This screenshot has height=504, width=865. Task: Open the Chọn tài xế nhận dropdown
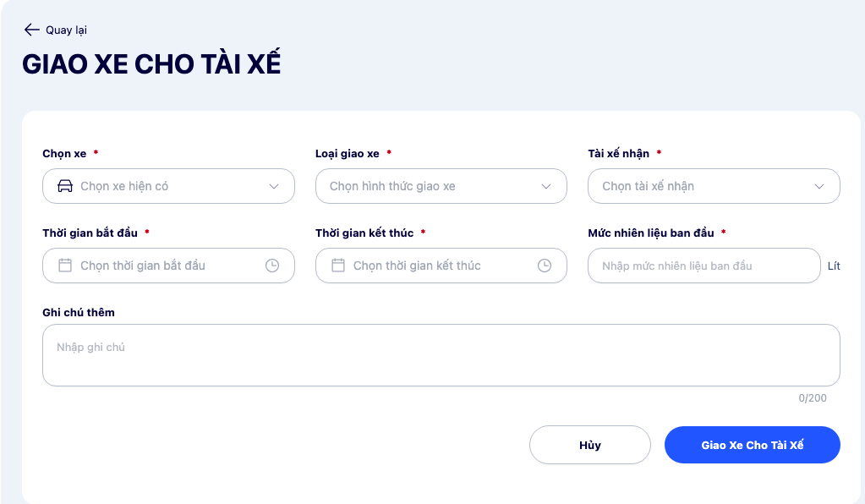[x=714, y=186]
